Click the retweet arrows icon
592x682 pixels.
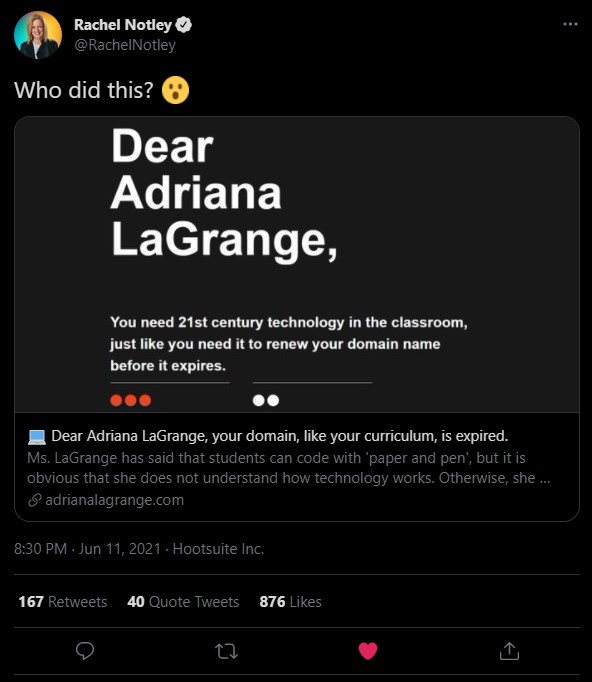[226, 651]
